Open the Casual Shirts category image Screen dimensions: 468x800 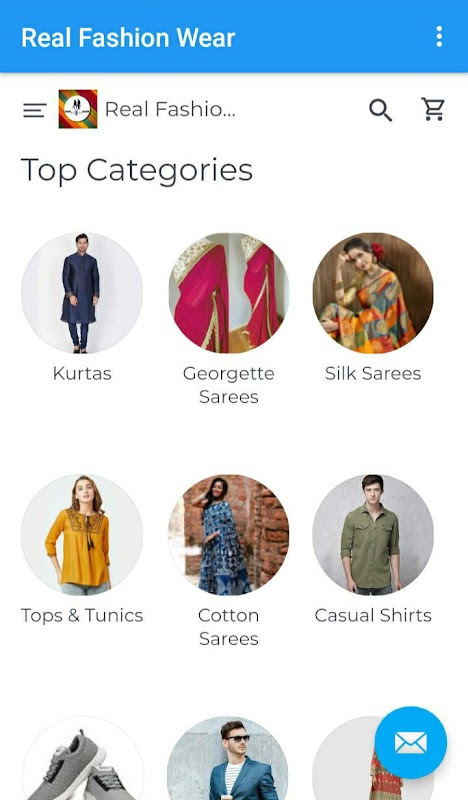tap(373, 535)
